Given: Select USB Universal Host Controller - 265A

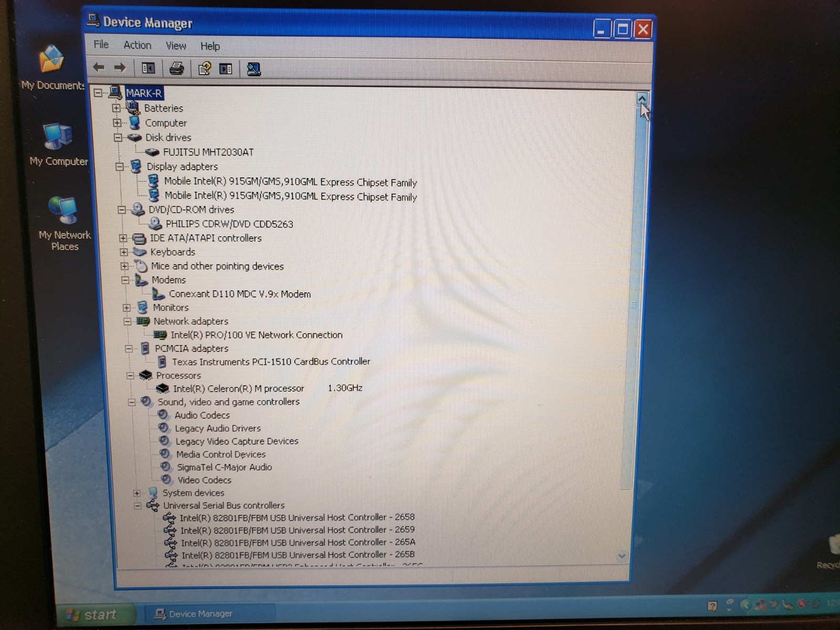Looking at the screenshot, I should coord(298,543).
